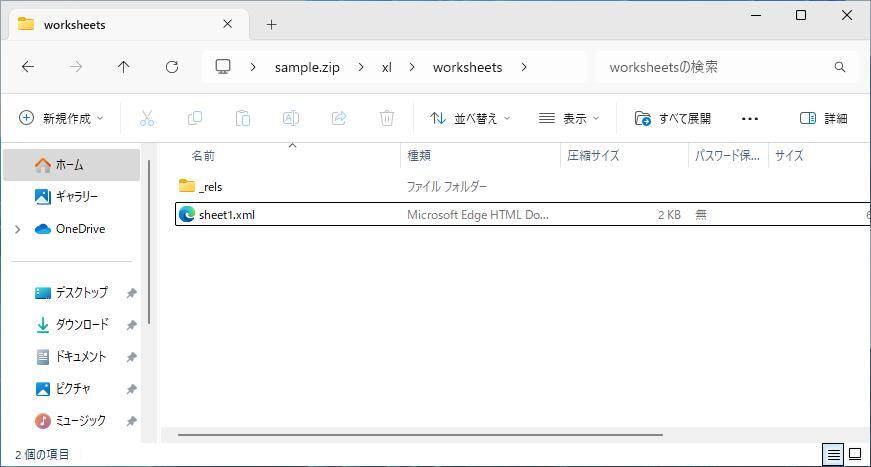871x467 pixels.
Task: Sort by the 種類 column header
Action: 480,155
